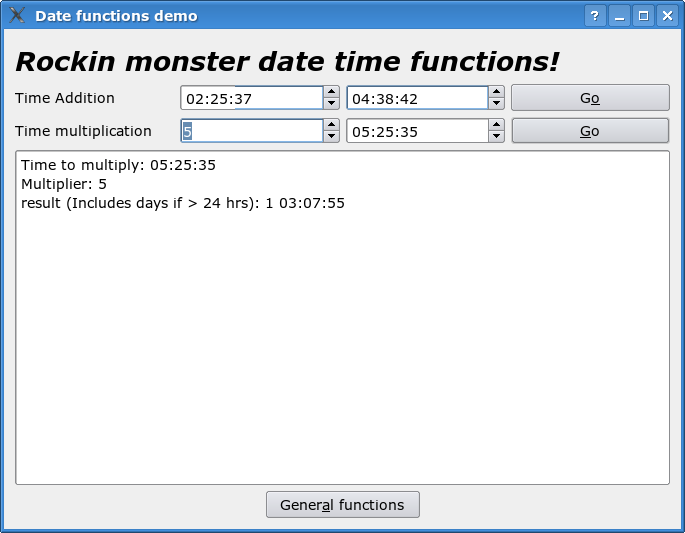This screenshot has height=533, width=685.
Task: Click the X11 application icon in title bar
Action: 17,15
